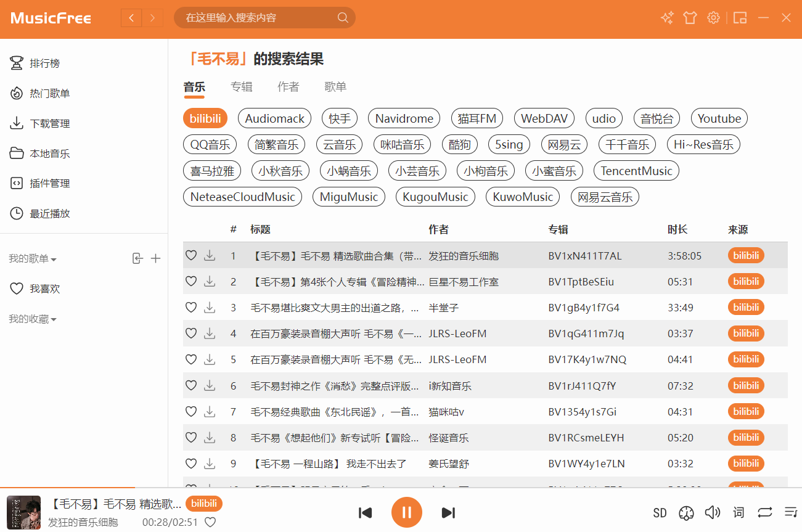Click the plus icon to create playlist

(x=156, y=259)
